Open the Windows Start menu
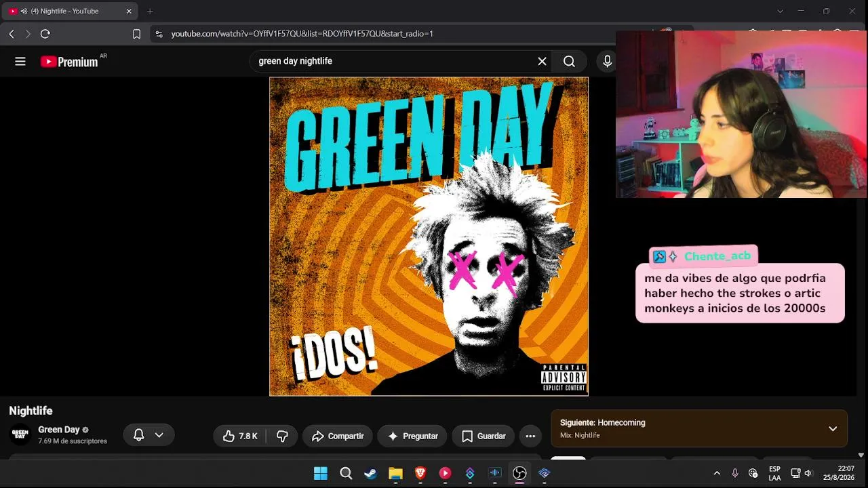The image size is (868, 488). coord(321,473)
